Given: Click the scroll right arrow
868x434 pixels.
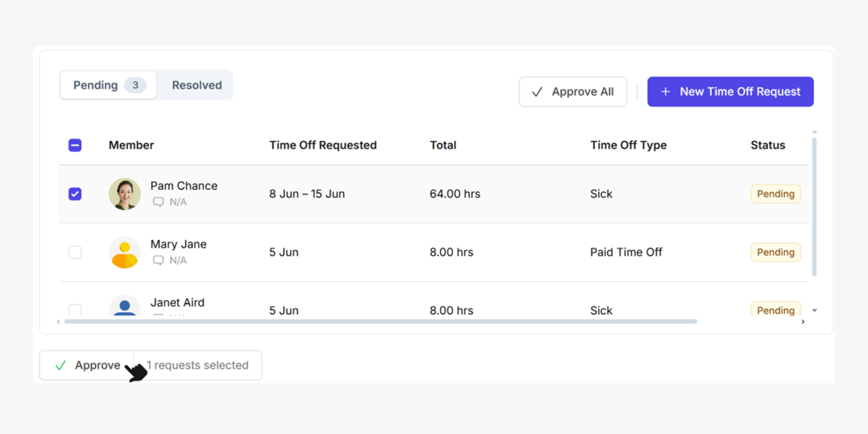Looking at the screenshot, I should (x=803, y=322).
